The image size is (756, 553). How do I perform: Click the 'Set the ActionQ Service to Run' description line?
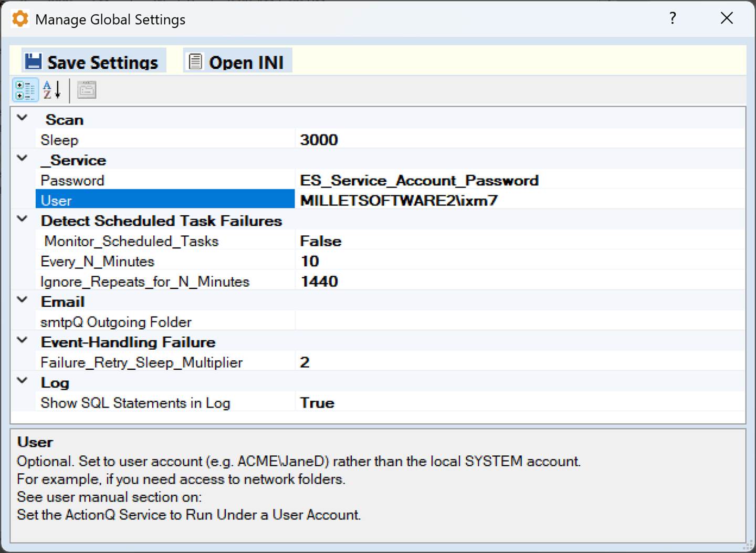point(189,515)
